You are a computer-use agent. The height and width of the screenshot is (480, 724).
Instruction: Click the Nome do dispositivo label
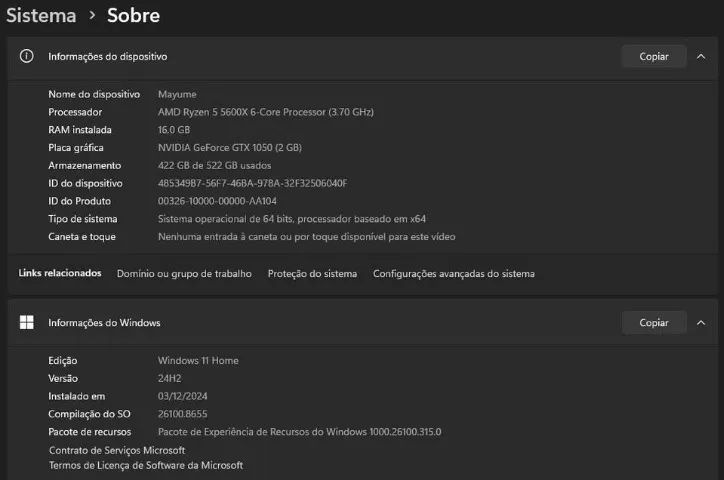pos(94,94)
